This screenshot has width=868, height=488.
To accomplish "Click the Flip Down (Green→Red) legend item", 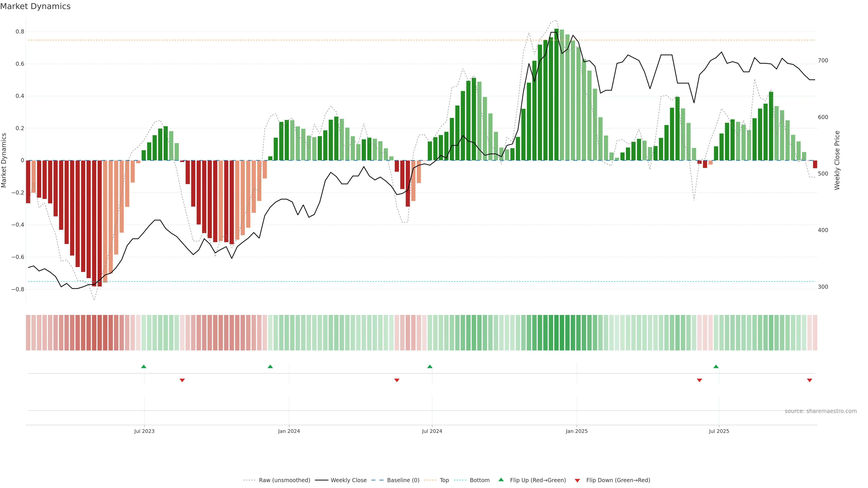I will (x=618, y=480).
